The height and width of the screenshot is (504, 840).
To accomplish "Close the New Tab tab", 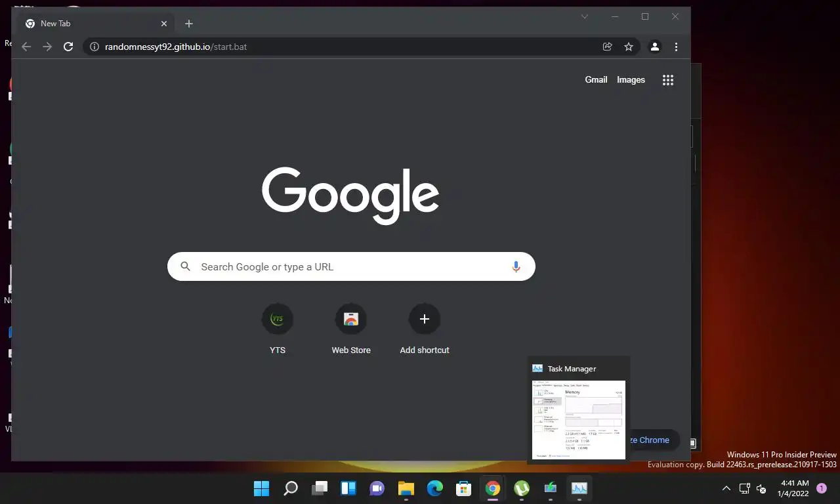I will (164, 24).
